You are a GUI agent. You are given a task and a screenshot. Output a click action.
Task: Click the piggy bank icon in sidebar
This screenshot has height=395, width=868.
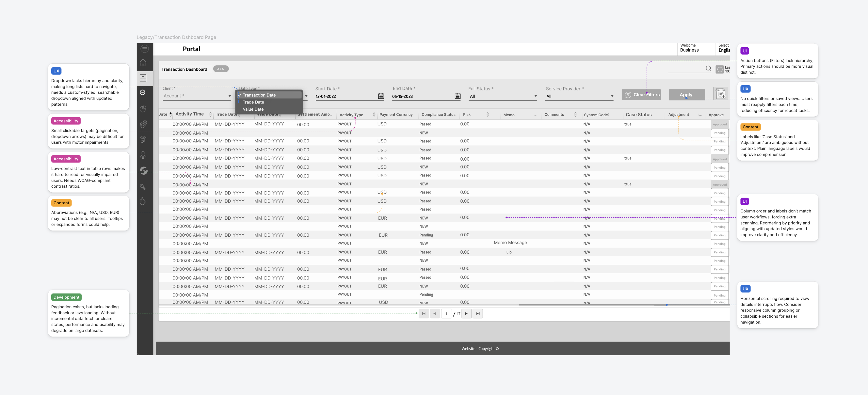point(143,201)
